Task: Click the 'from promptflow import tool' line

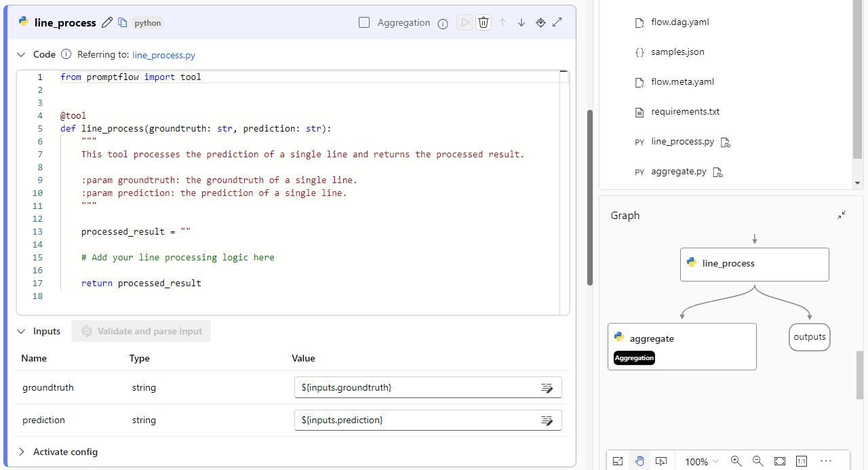Action: pyautogui.click(x=131, y=77)
